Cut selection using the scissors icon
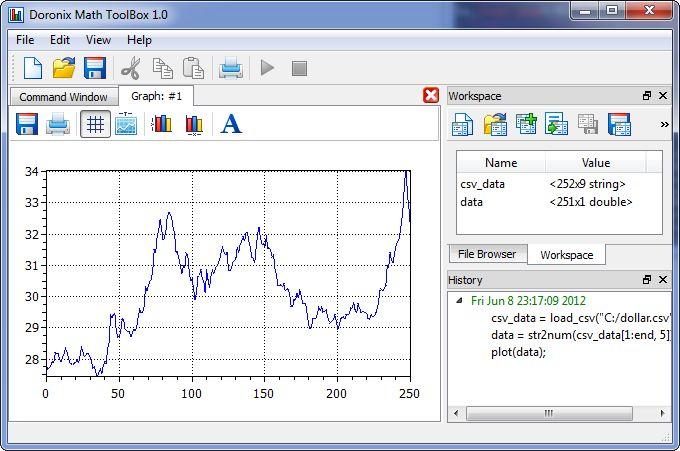Screen dimensions: 680x451 (x=131, y=69)
